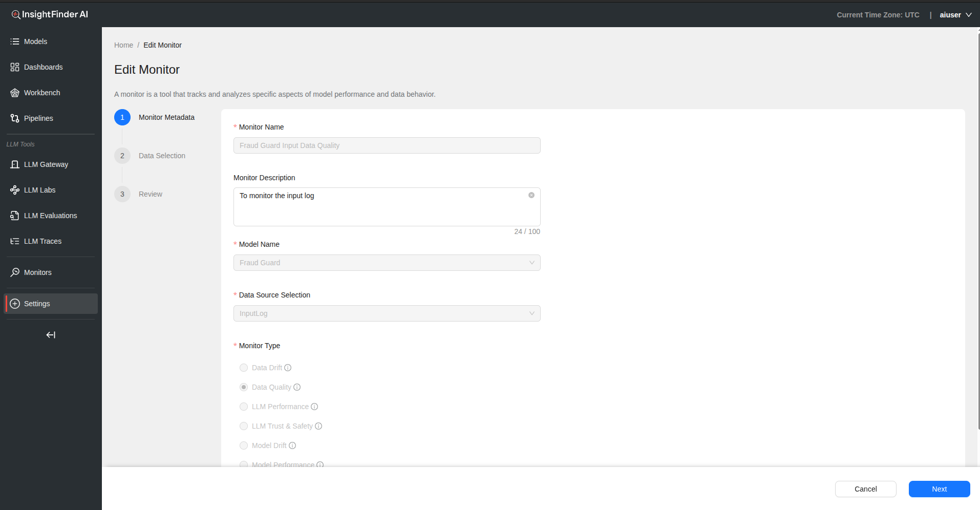Click the Home breadcrumb link
The height and width of the screenshot is (510, 980).
click(123, 45)
